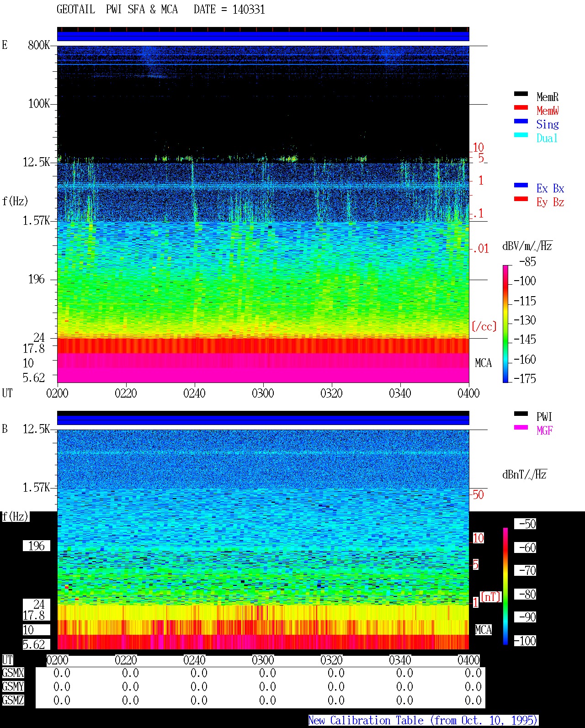The height and width of the screenshot is (728, 585).
Task: Select the blue Ex Bx legend marker
Action: [x=521, y=185]
